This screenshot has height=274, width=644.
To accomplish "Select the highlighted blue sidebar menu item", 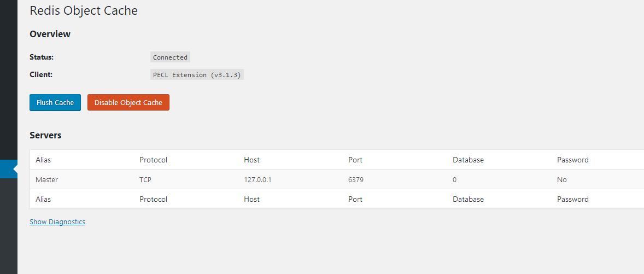I will [x=9, y=169].
